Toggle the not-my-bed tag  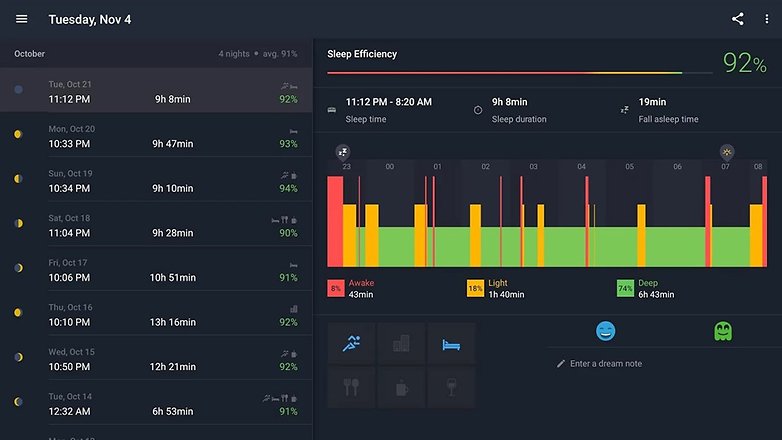pyautogui.click(x=451, y=343)
